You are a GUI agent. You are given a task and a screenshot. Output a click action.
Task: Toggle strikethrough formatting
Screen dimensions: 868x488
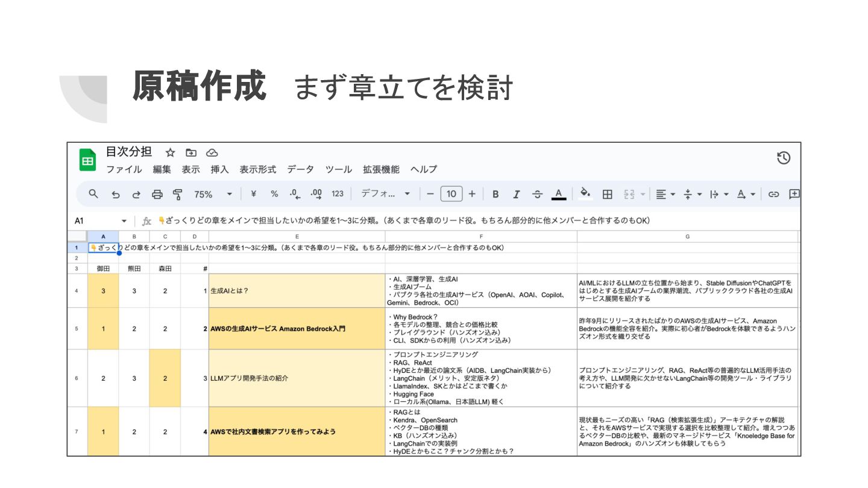(x=537, y=194)
